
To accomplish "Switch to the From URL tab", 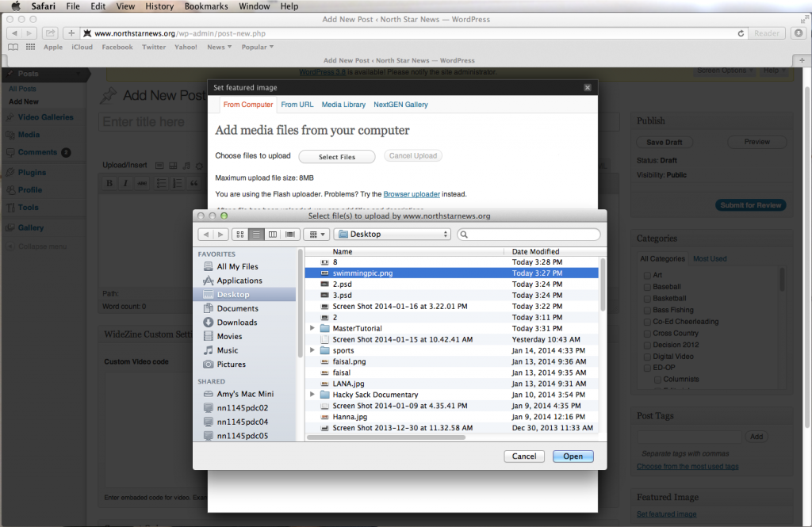I will click(x=297, y=105).
